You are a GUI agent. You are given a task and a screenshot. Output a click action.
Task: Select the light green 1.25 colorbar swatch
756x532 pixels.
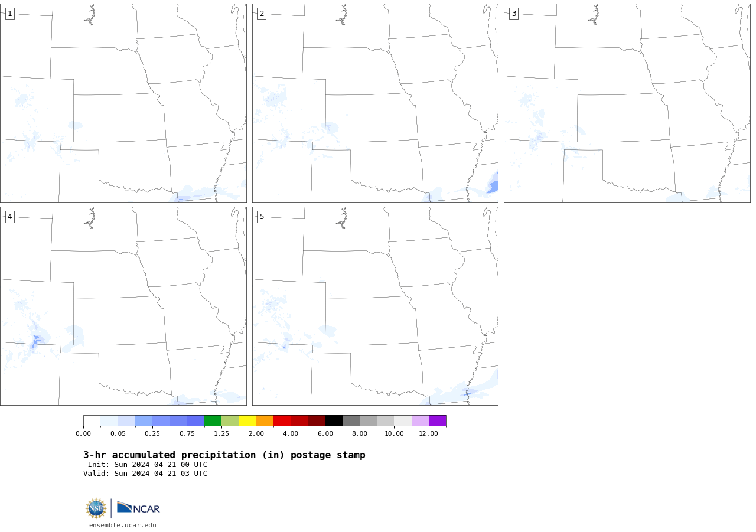click(x=230, y=420)
